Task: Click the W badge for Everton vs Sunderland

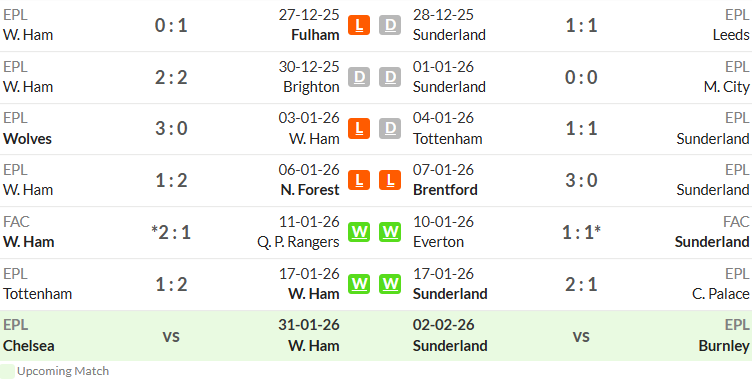Action: point(390,232)
